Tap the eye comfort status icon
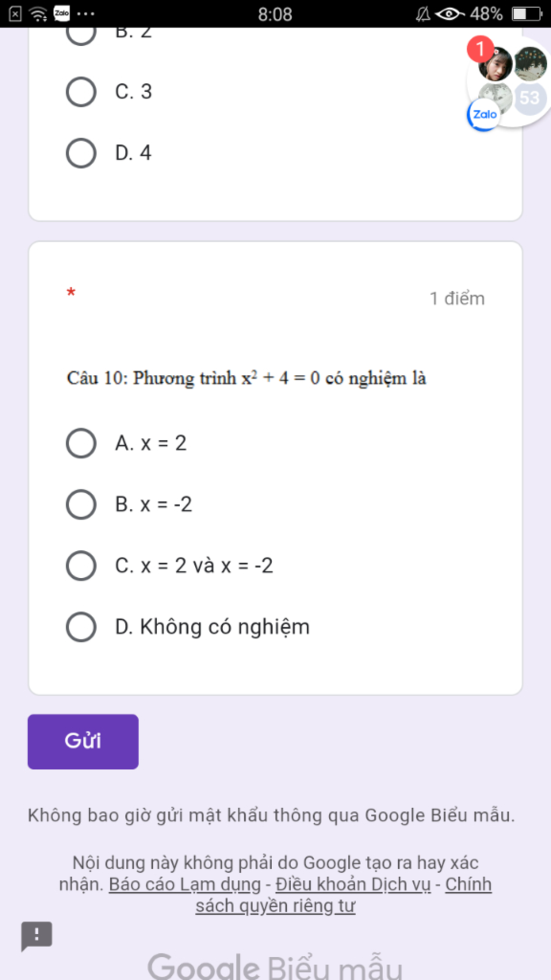Image resolution: width=551 pixels, height=980 pixels. (x=449, y=13)
